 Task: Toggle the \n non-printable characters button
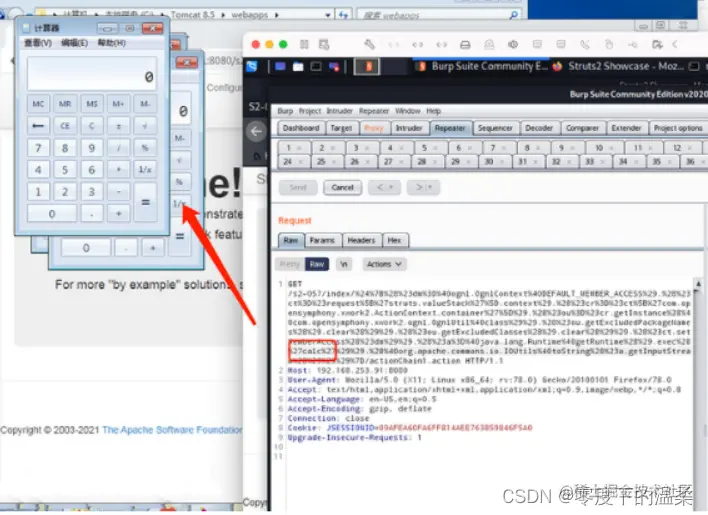coord(344,264)
